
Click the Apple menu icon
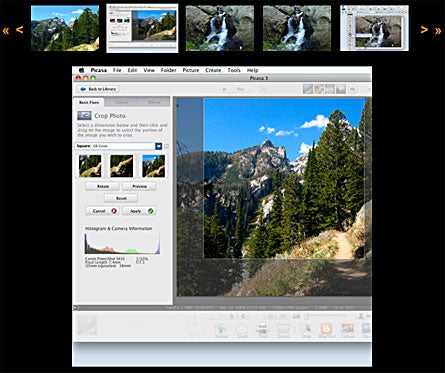pyautogui.click(x=81, y=70)
